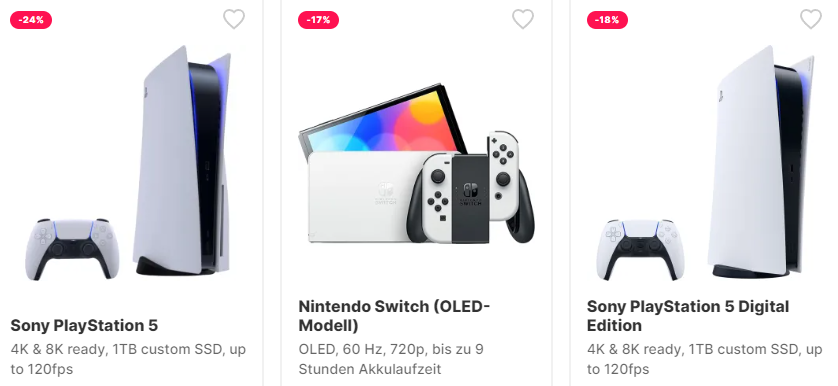838x386 pixels.
Task: Click the PS5 Digital Edition console image
Action: pos(760,162)
